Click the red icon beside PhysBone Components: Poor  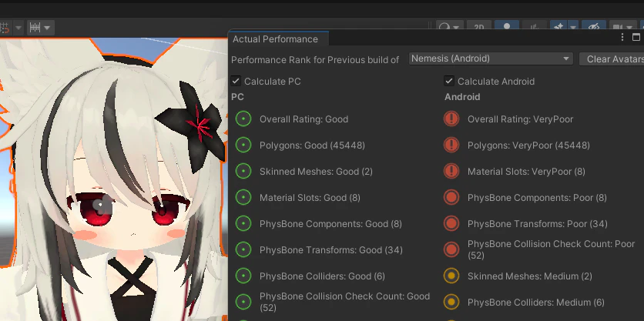(451, 197)
